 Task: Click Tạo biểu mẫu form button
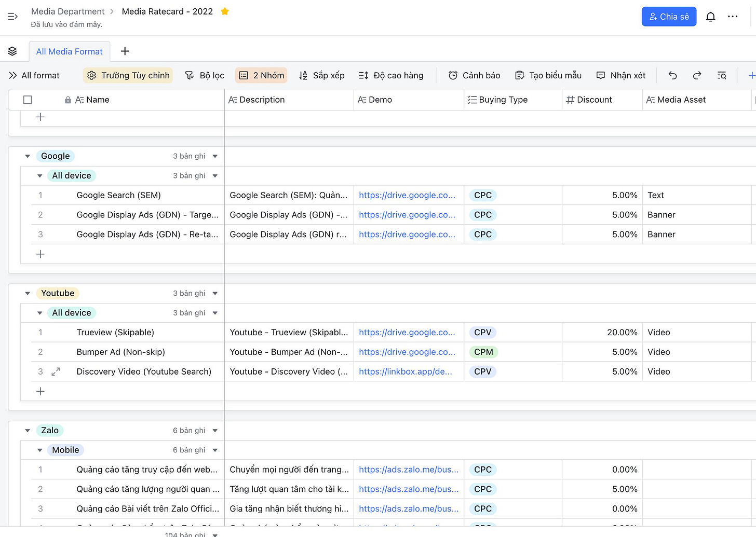[548, 75]
